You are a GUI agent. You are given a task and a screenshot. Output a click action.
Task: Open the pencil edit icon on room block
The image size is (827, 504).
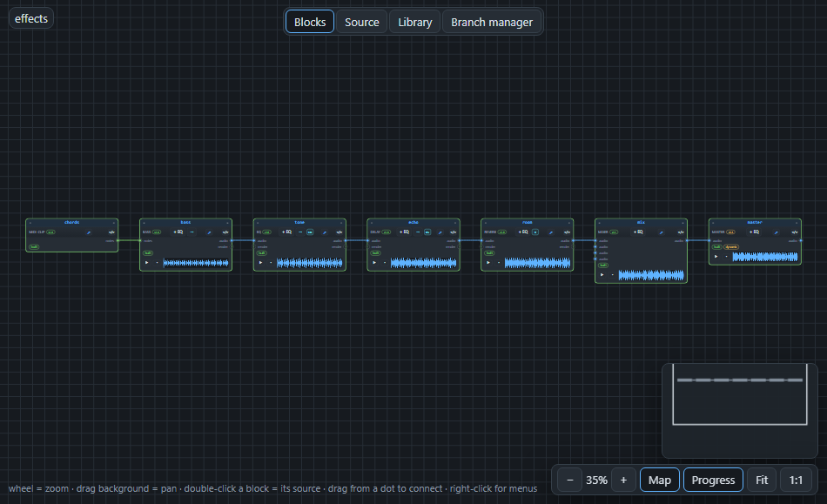click(551, 232)
